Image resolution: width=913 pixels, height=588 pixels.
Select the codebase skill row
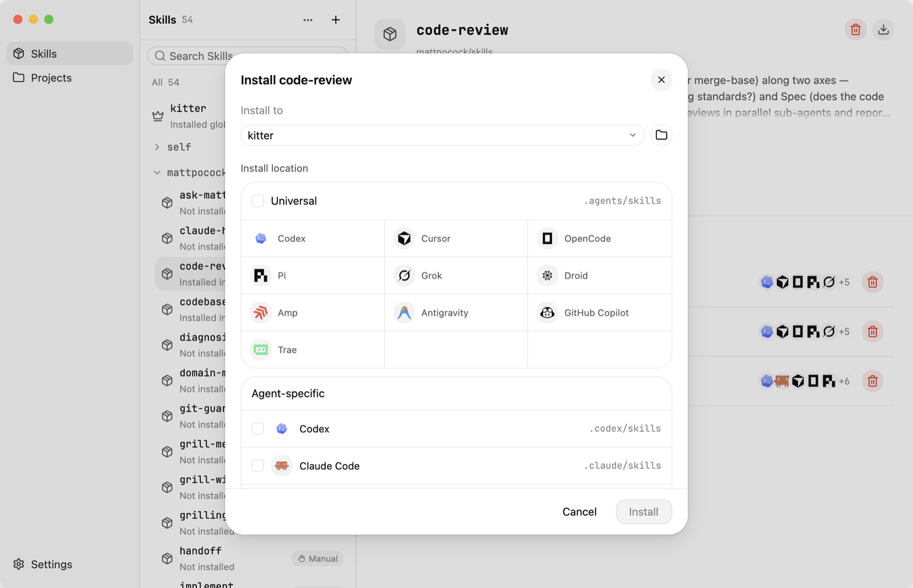(191, 309)
